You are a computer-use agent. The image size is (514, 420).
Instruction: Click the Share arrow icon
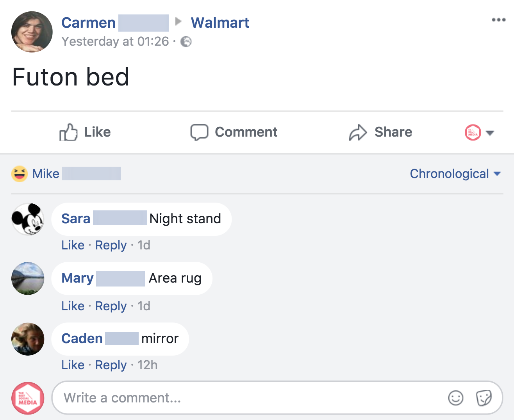click(x=358, y=132)
